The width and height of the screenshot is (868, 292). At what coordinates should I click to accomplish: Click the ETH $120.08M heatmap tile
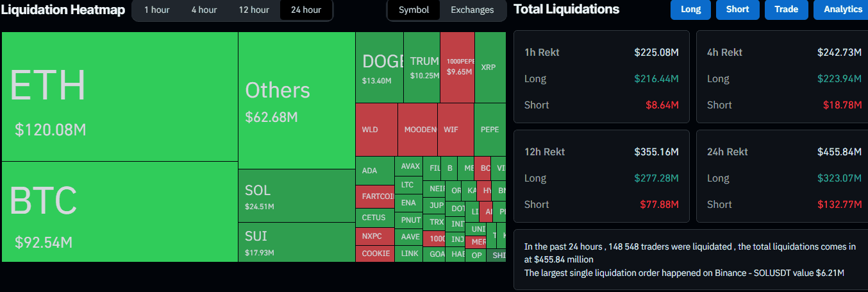[x=120, y=96]
